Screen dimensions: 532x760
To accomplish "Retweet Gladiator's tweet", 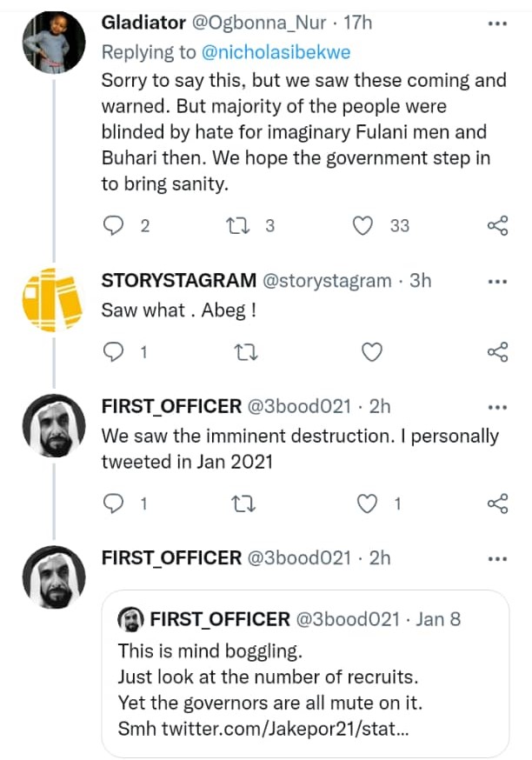I will pyautogui.click(x=236, y=226).
